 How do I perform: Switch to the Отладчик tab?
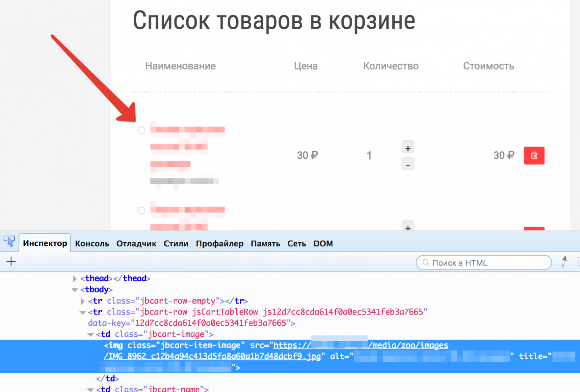[136, 243]
